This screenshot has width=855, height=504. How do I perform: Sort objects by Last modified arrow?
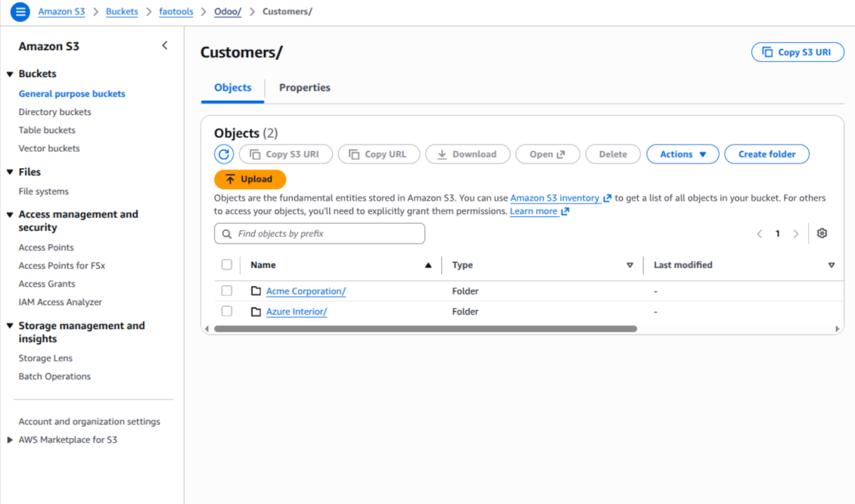832,265
